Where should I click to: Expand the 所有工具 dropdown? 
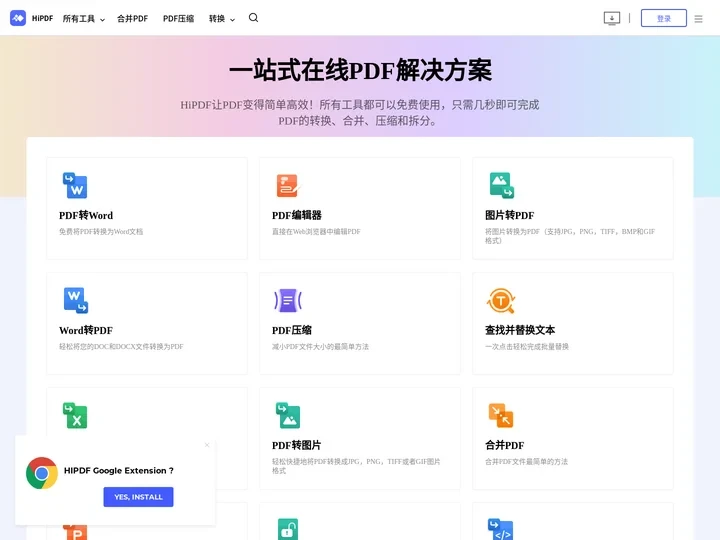click(84, 19)
